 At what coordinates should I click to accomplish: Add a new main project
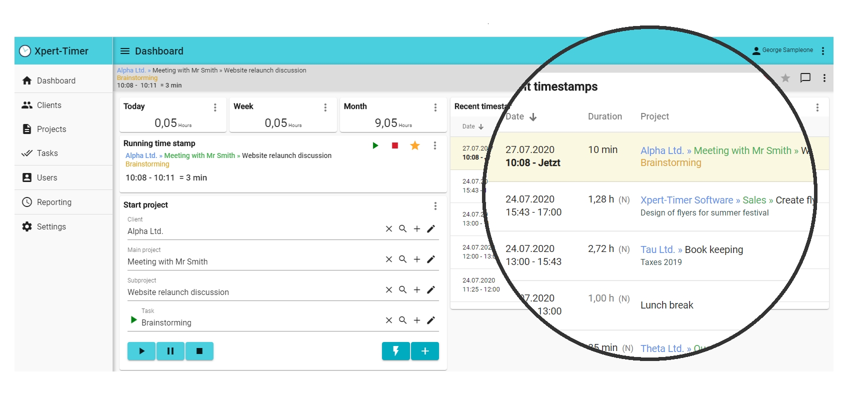tap(417, 259)
